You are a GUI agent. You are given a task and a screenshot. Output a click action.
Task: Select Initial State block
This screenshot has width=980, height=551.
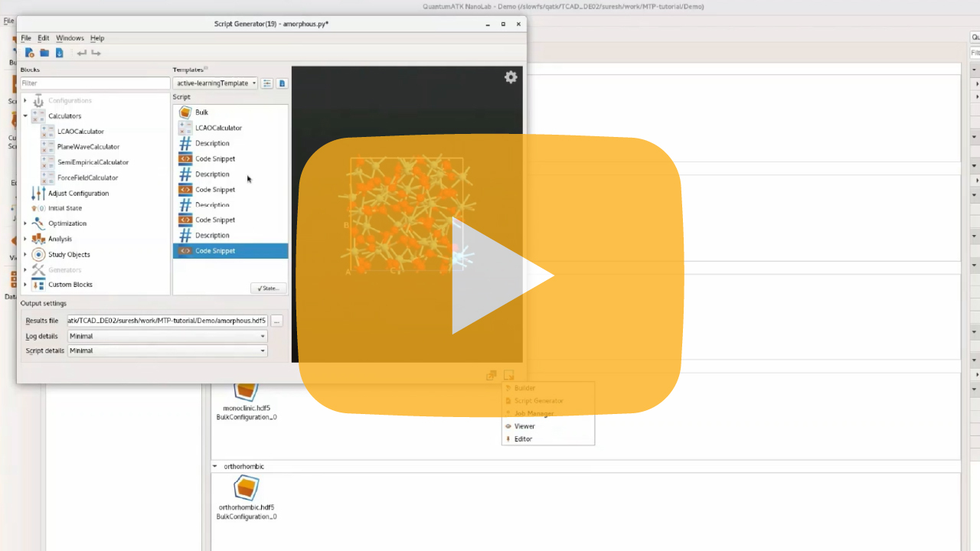(x=64, y=208)
